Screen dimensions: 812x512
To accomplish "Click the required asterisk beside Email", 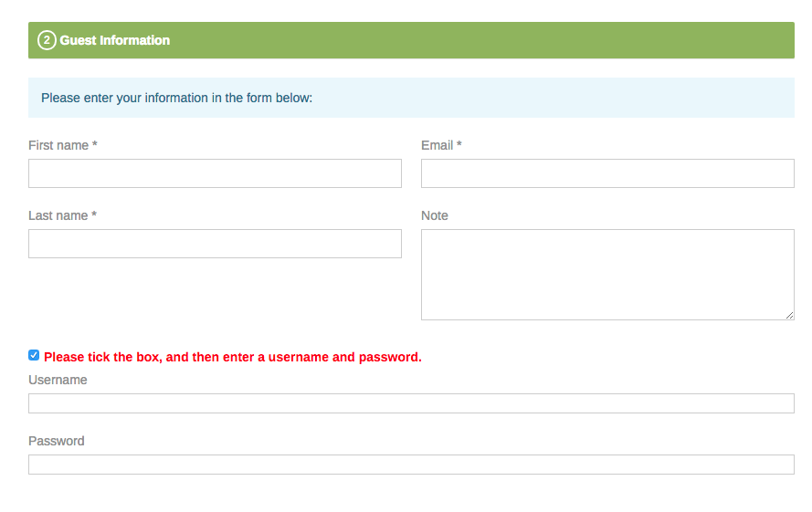I will (x=459, y=144).
